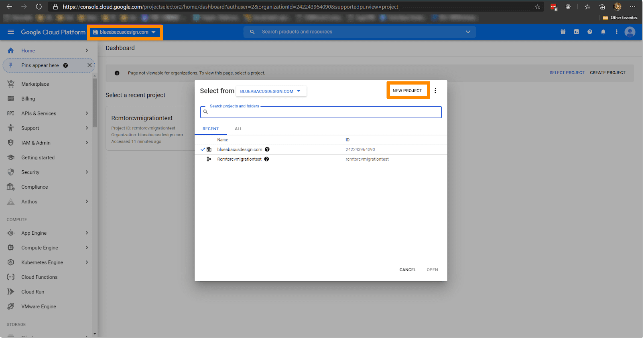Open browser settings ellipsis menu
Viewport: 644px width, 339px height.
tap(632, 7)
